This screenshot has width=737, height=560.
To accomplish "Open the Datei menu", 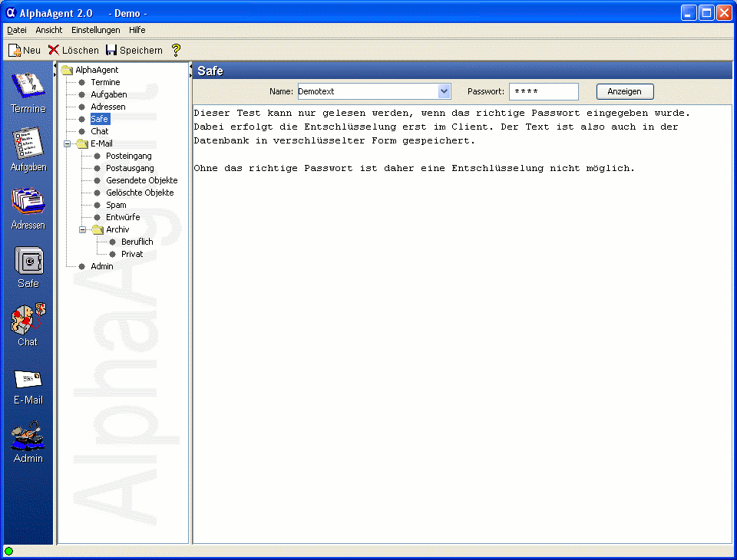I will (17, 30).
